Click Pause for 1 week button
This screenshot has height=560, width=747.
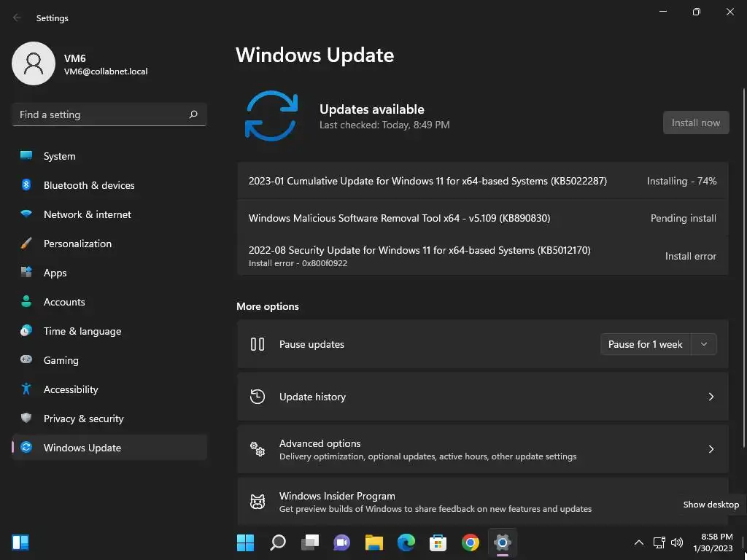(646, 344)
